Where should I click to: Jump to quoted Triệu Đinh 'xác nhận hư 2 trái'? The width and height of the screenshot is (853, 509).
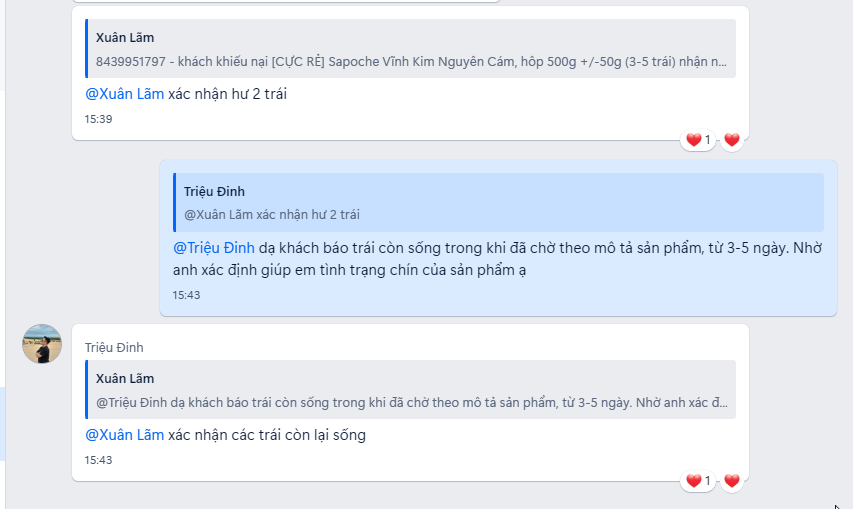coord(498,202)
